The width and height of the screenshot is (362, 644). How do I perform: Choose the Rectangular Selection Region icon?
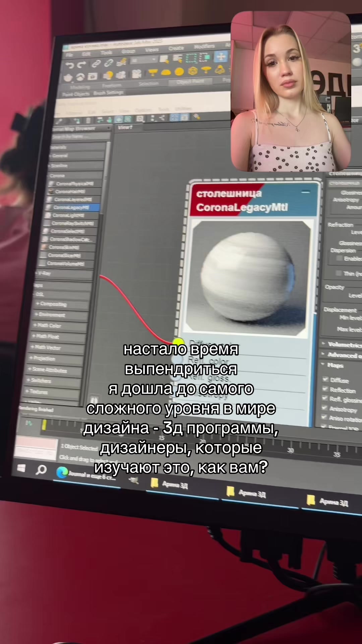pos(191,58)
